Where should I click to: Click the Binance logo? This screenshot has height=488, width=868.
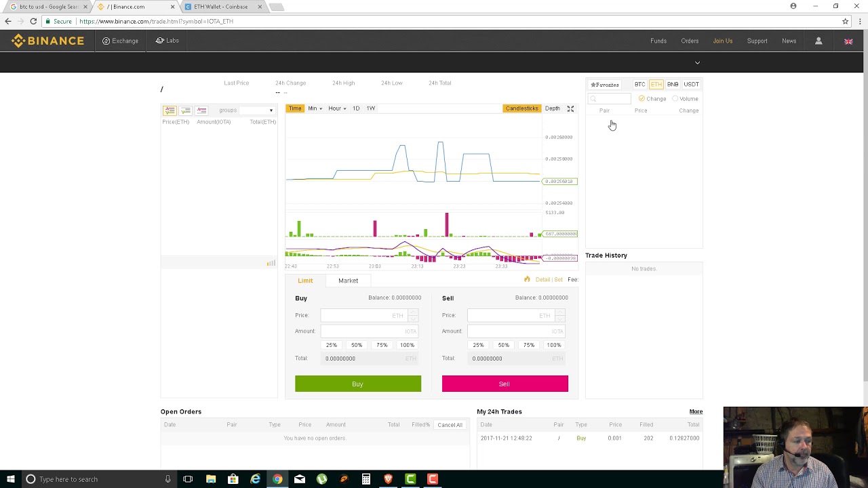pos(47,41)
